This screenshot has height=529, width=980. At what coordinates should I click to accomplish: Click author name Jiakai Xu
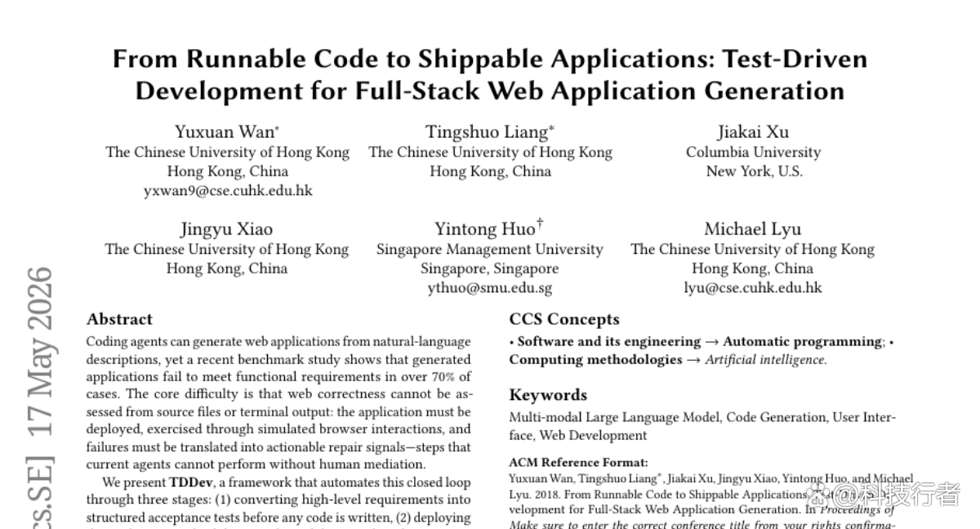pos(754,131)
